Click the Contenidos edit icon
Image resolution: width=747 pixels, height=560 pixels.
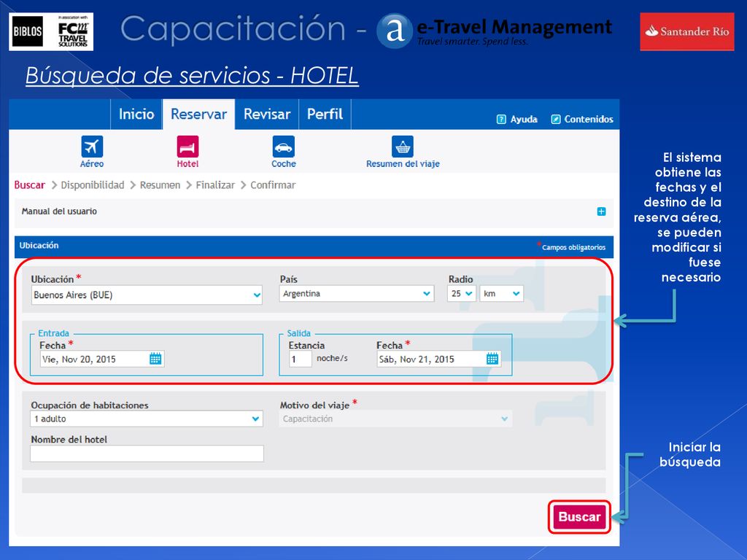coord(555,119)
